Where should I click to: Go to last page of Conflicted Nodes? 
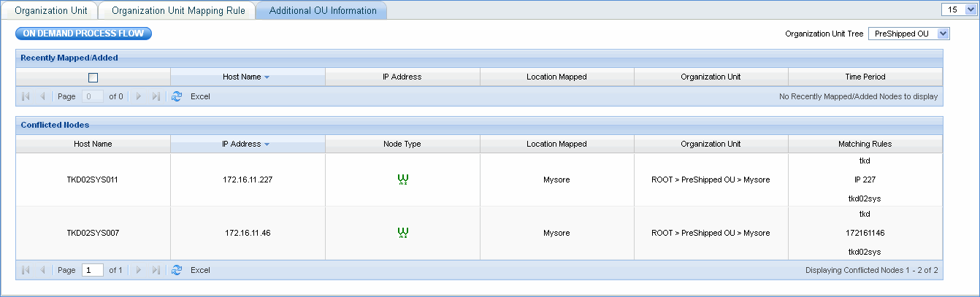coord(156,270)
